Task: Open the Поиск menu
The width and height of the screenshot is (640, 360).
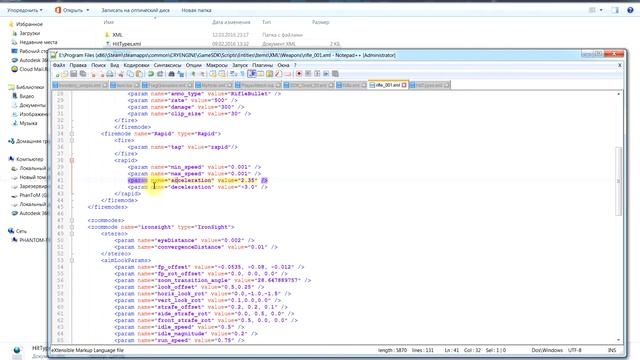Action: [98, 65]
